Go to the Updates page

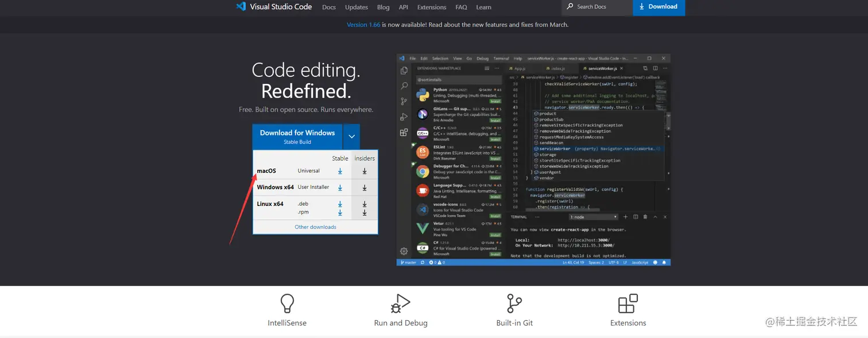(x=356, y=7)
